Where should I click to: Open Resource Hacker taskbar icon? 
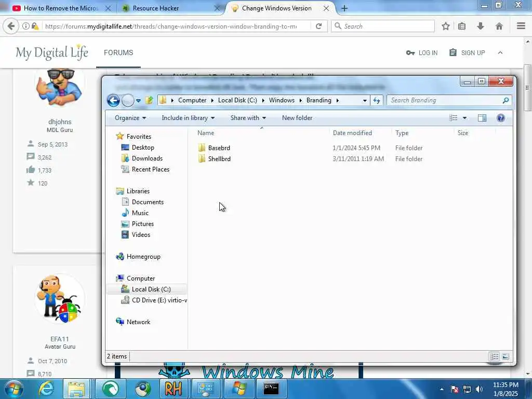point(174,389)
